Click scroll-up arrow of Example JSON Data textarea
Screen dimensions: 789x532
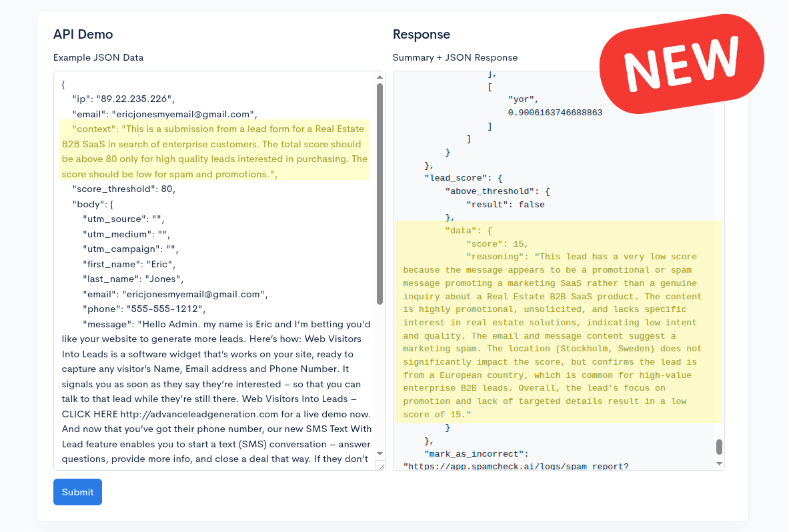point(379,77)
